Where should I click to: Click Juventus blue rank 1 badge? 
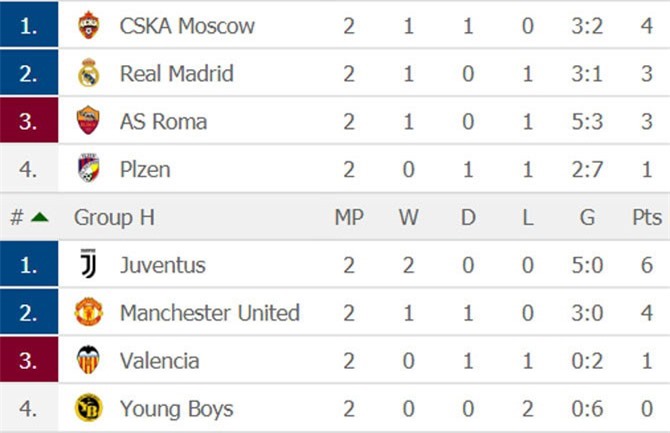(29, 264)
